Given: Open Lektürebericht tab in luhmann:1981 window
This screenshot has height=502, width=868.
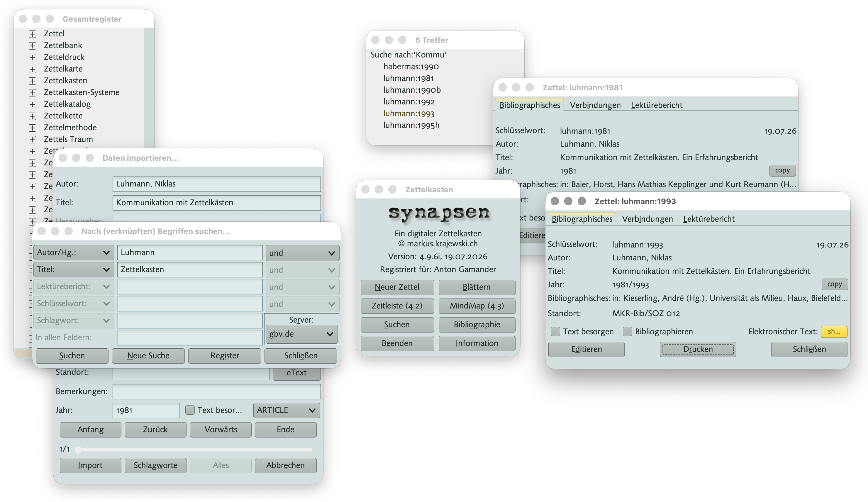Looking at the screenshot, I should [657, 105].
